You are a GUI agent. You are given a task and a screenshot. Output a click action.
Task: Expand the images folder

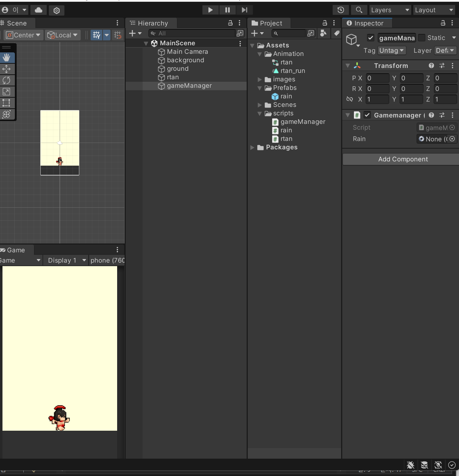260,80
